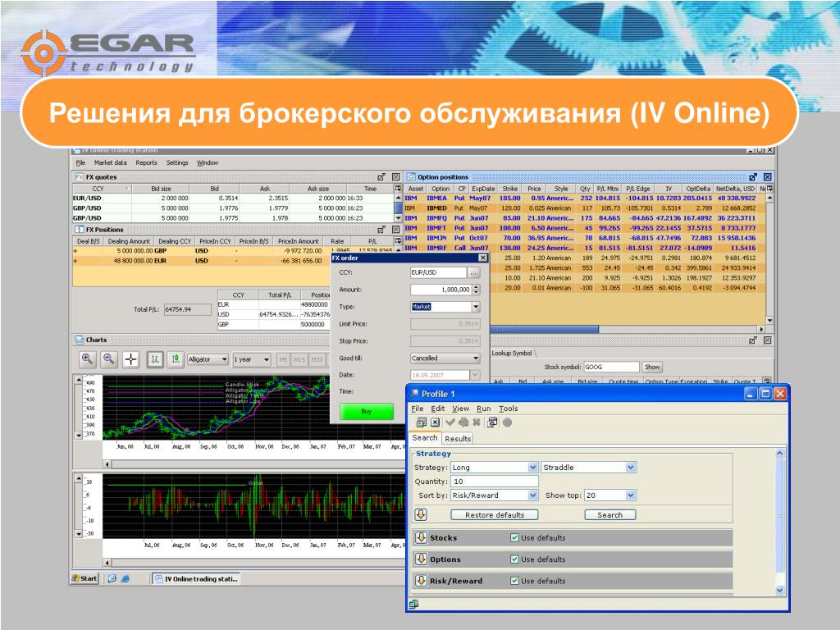Zoom out on the chart
Screen dimensions: 840x630
pyautogui.click(x=109, y=359)
